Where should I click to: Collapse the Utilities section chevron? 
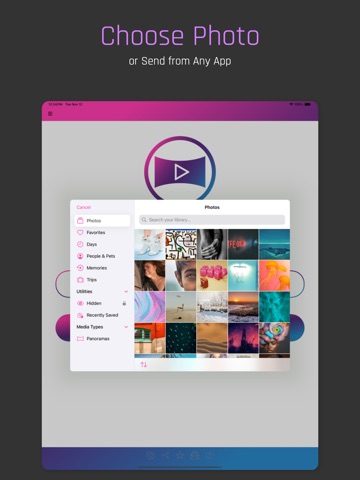[x=126, y=291]
